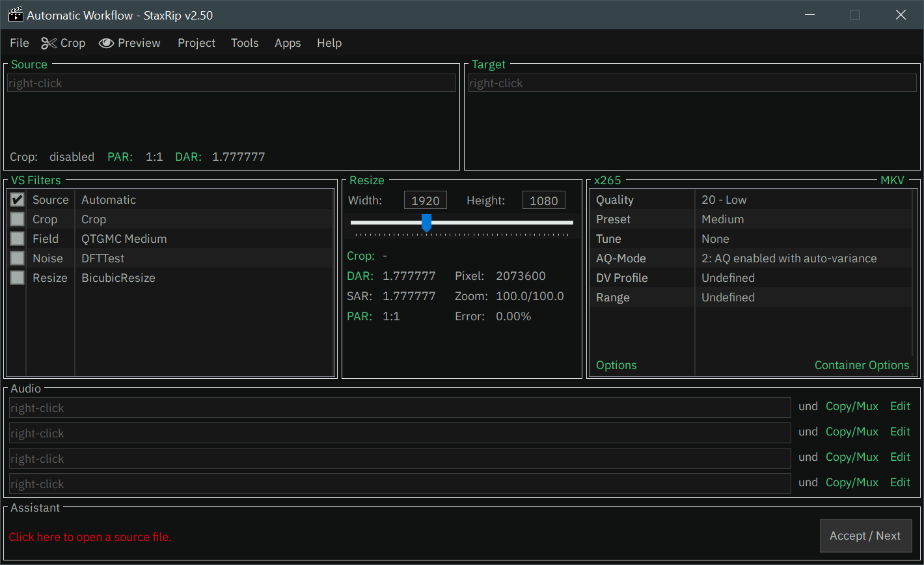
Task: Click the Width input field
Action: (x=426, y=200)
